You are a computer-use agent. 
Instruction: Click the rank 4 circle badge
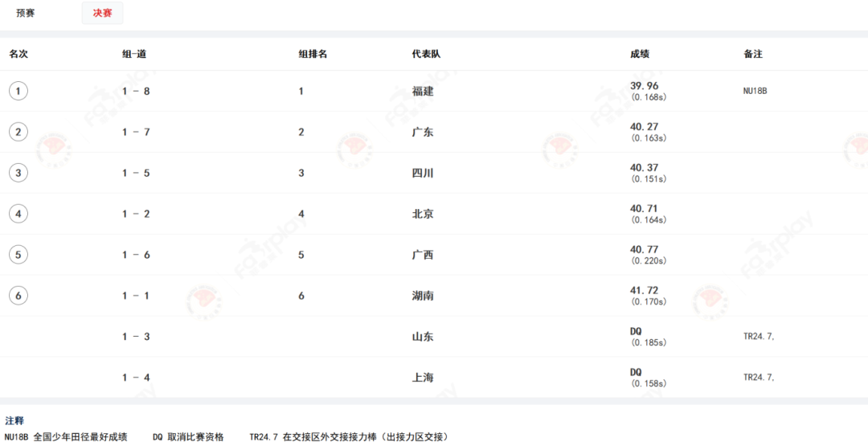[x=18, y=214]
